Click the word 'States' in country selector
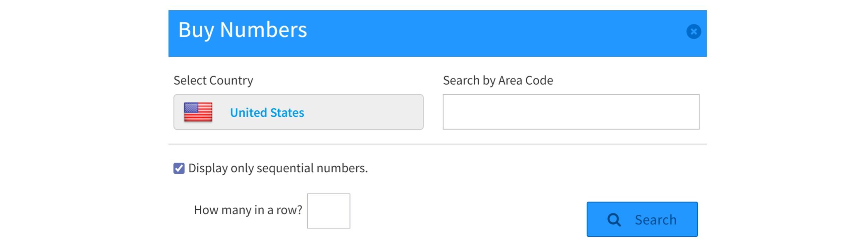The image size is (868, 242). (x=287, y=112)
